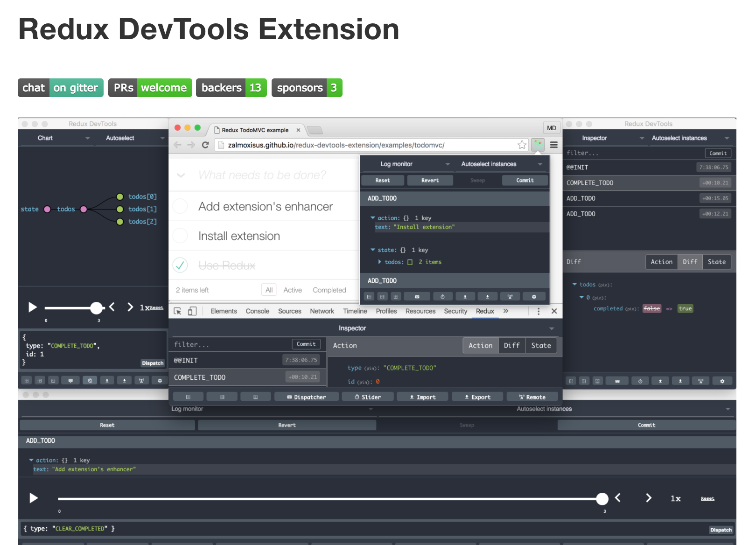
Task: Select Diff tab in DevTools Inspector panel
Action: 511,345
